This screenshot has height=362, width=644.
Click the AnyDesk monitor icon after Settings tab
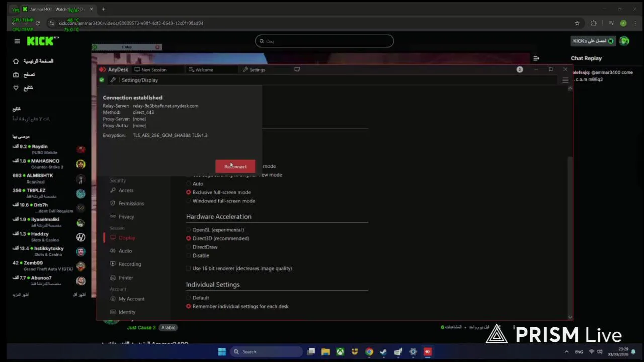(x=297, y=69)
